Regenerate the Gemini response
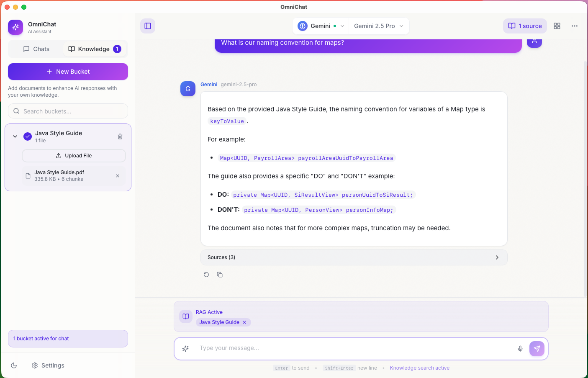Viewport: 588px width, 378px height. coord(206,275)
